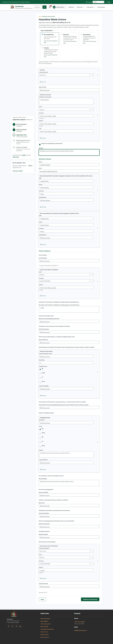Screen dimensions: 113x644
Task: Add a new Activities entry
Action: tap(43, 82)
